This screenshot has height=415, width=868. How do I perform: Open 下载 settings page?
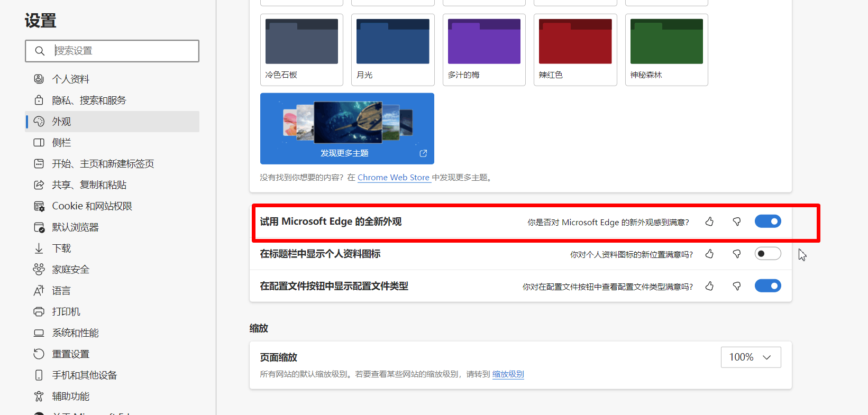[112, 248]
